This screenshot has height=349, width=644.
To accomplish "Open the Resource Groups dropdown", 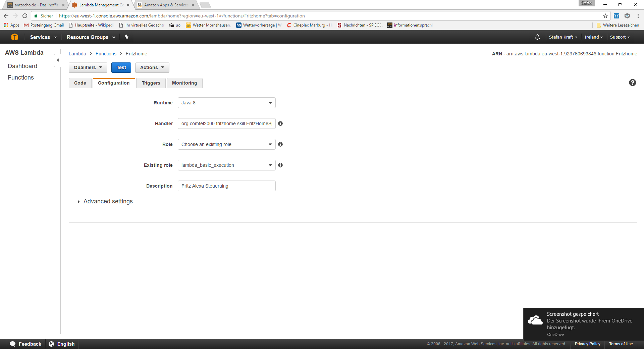I will click(x=91, y=37).
